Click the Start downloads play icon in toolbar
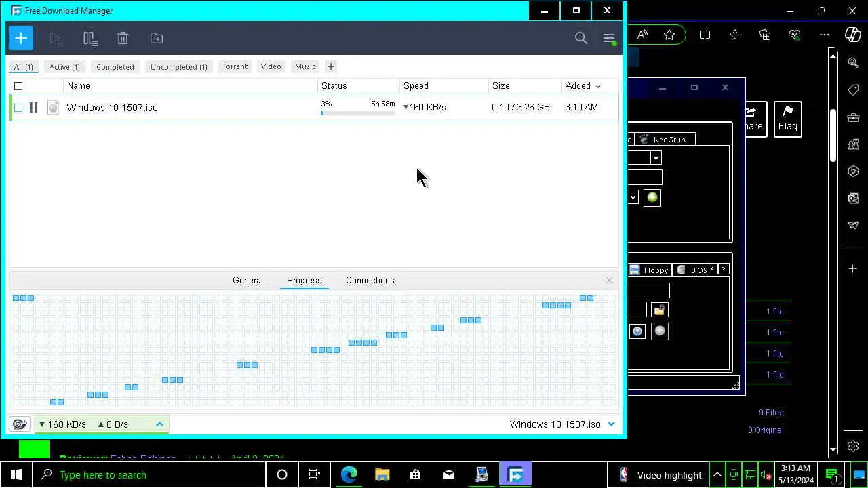This screenshot has height=488, width=868. 56,38
